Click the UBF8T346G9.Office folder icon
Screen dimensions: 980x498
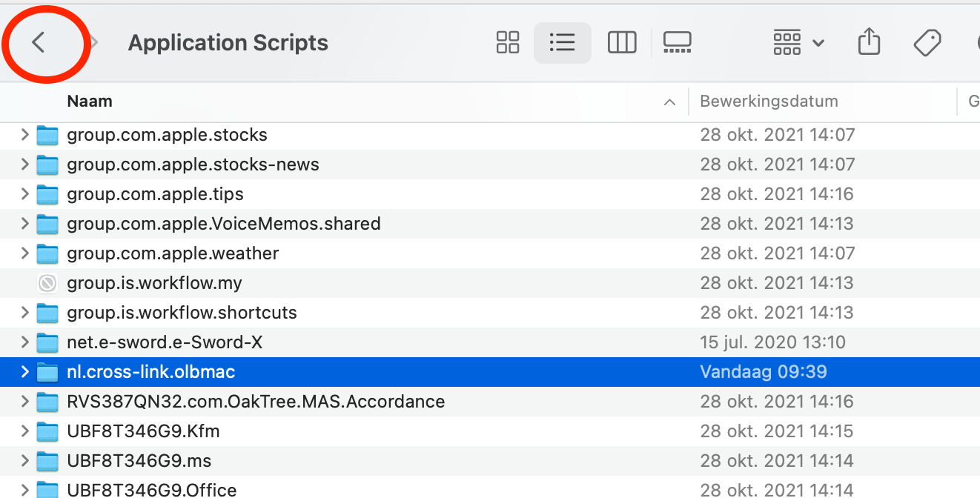[47, 489]
